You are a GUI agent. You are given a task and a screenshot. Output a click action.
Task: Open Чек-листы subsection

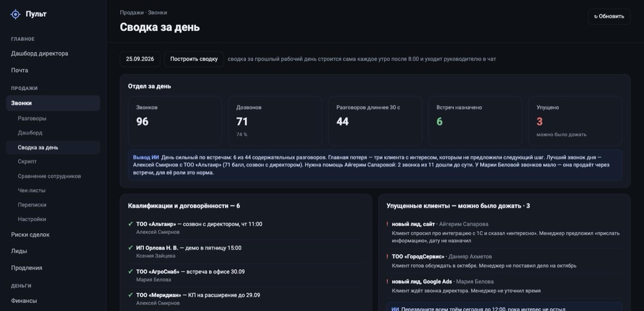(32, 190)
